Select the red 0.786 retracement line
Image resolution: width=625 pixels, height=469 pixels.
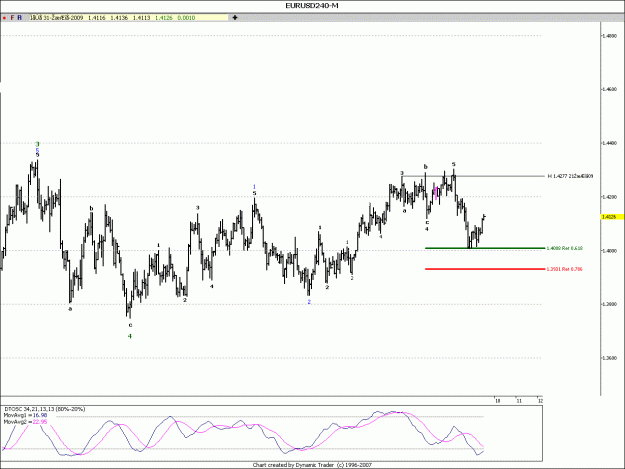(485, 269)
